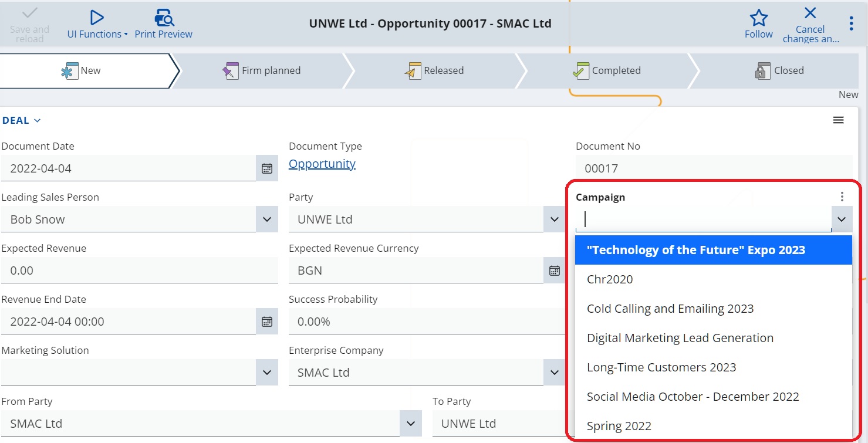This screenshot has width=868, height=443.
Task: Expand the Party dropdown
Action: (555, 219)
